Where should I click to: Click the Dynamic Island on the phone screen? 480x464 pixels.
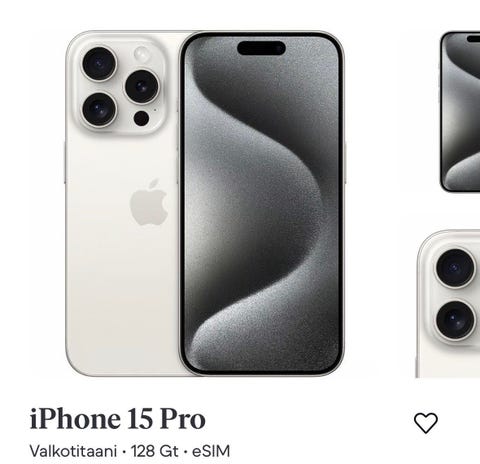[261, 48]
